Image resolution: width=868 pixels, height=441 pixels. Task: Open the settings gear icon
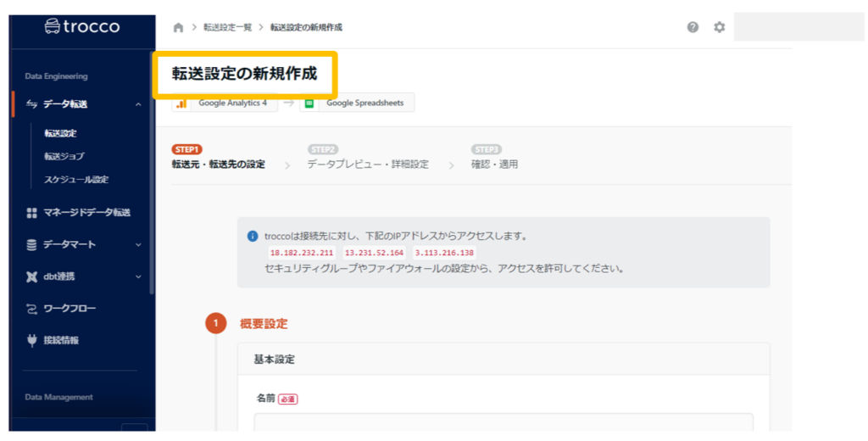(719, 27)
